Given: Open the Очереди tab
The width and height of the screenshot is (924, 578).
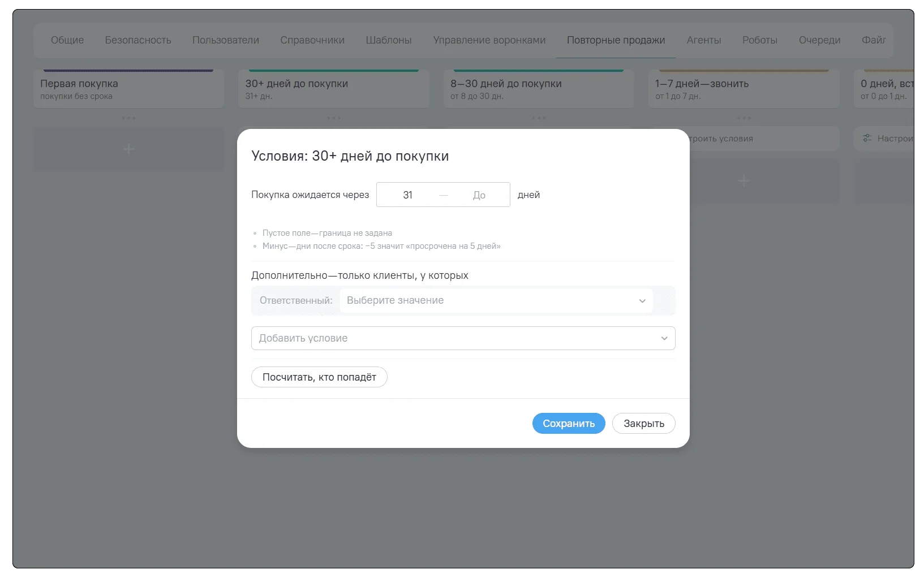Looking at the screenshot, I should click(x=819, y=40).
